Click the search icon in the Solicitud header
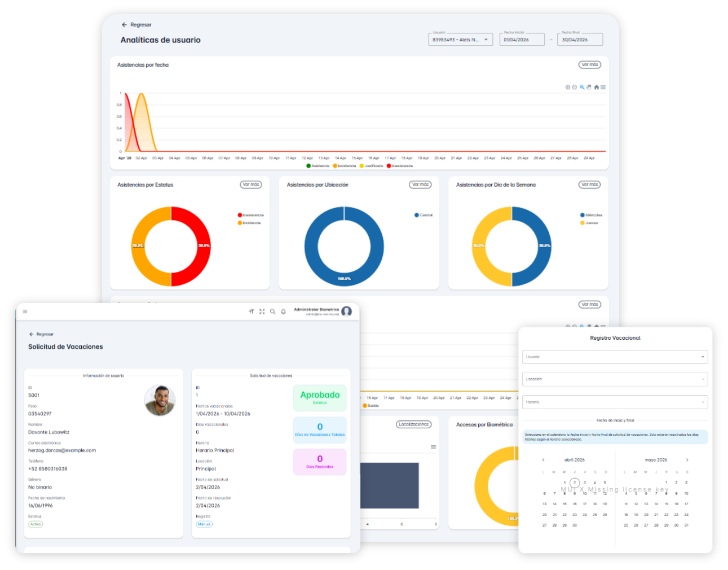The height and width of the screenshot is (570, 728). [x=273, y=312]
